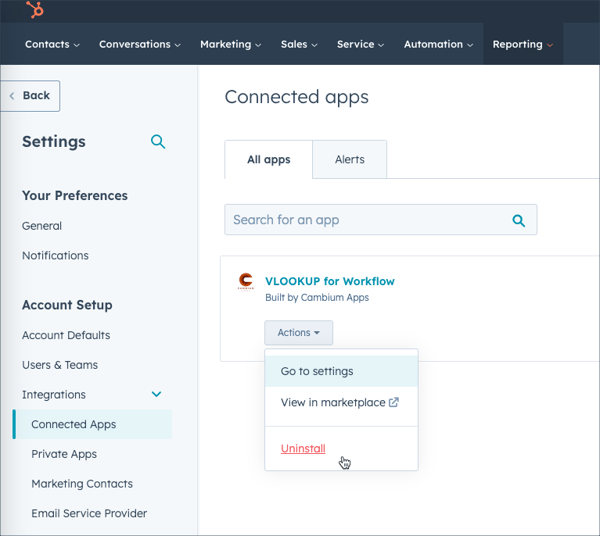Screen dimensions: 600x536
Task: Switch to the All apps tab
Action: 269,160
